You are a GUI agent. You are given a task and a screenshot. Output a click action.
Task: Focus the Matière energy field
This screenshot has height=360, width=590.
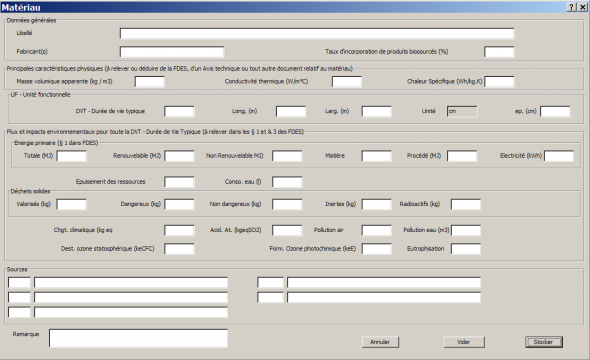click(x=377, y=156)
